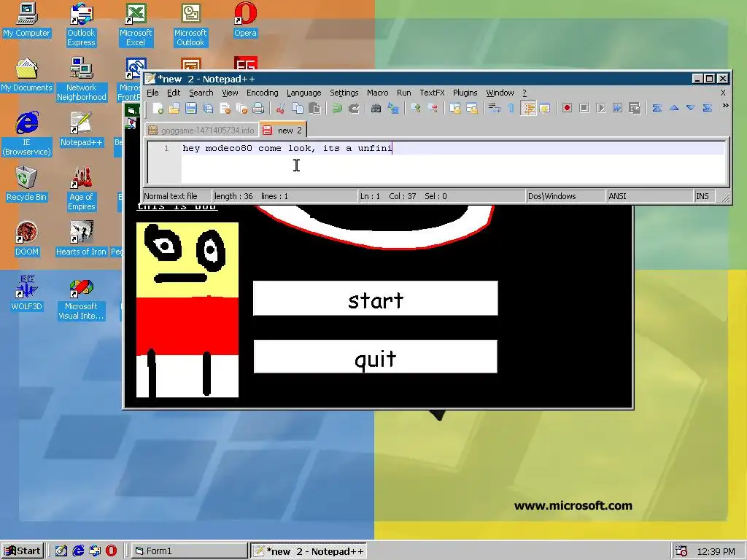The height and width of the screenshot is (560, 747).
Task: Select the WOLF3D desktop icon
Action: tap(26, 294)
